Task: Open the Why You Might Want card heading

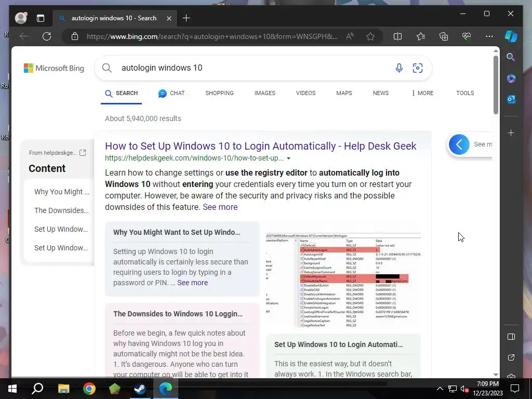Action: [177, 232]
